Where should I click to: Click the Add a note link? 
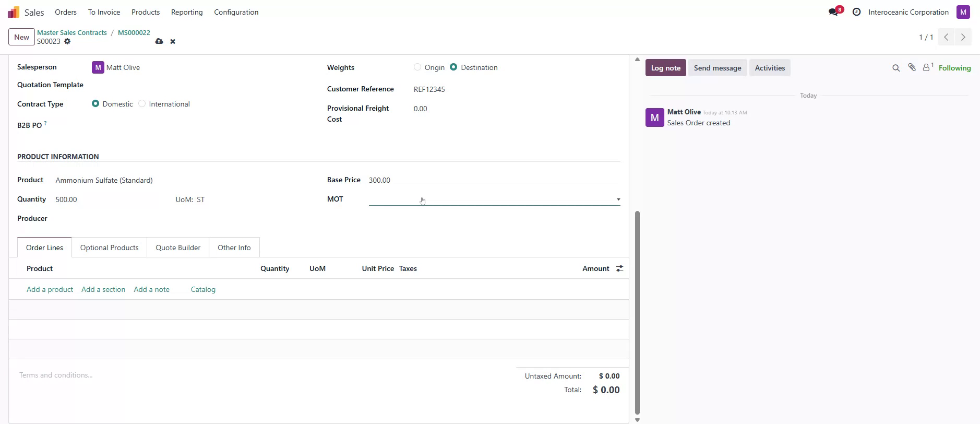click(x=151, y=289)
